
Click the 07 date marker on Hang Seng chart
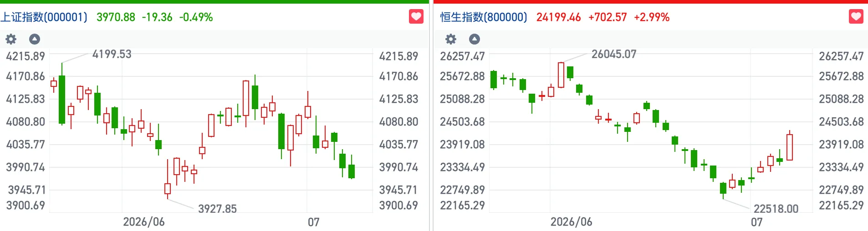[757, 222]
